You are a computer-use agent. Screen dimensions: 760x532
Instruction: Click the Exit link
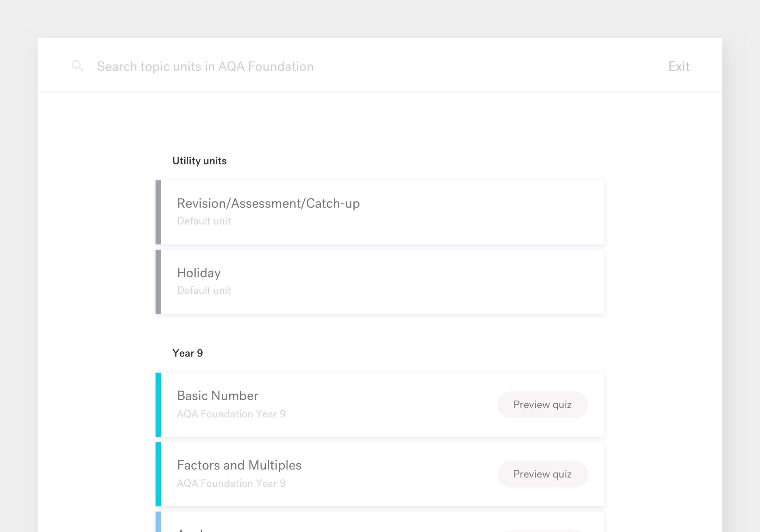coord(679,66)
